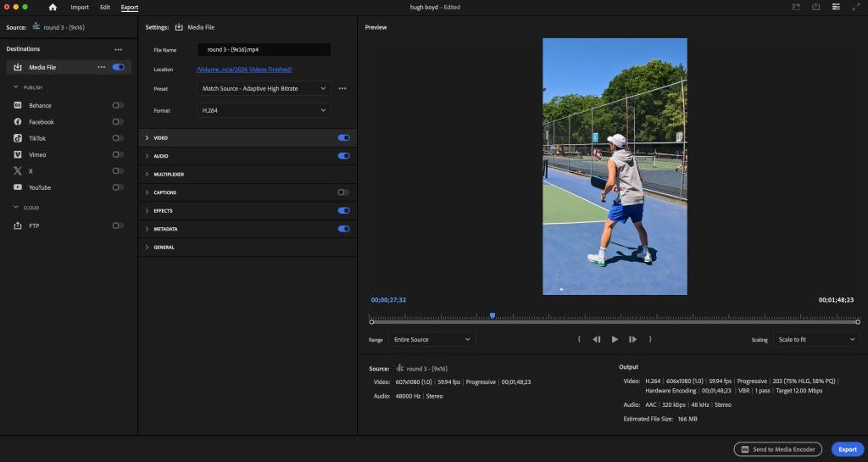Enable X publishing toggle

pos(118,171)
